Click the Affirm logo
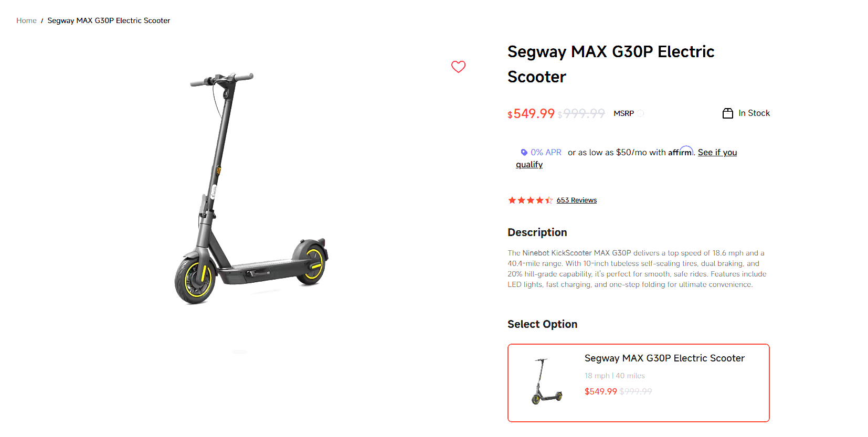The width and height of the screenshot is (868, 437). (x=681, y=152)
